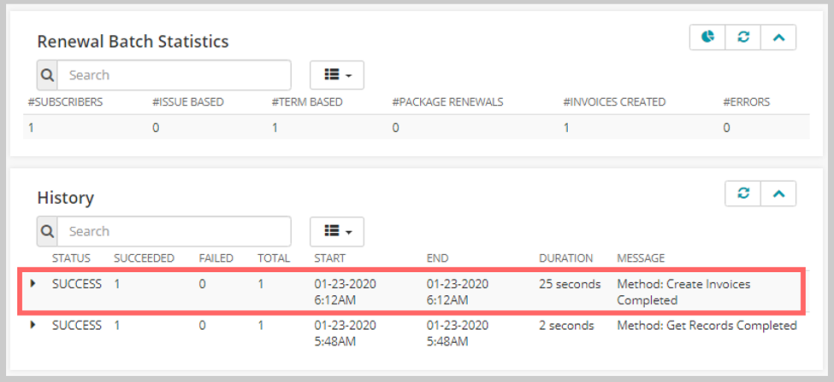Open pie chart view in Renewal Batch Statistics
This screenshot has height=382, width=834.
(x=707, y=37)
